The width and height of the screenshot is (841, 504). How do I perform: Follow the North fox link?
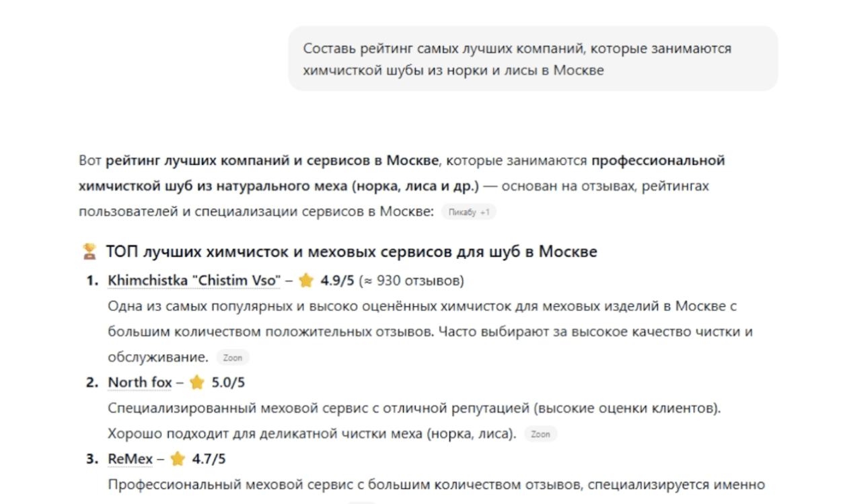coord(140,383)
